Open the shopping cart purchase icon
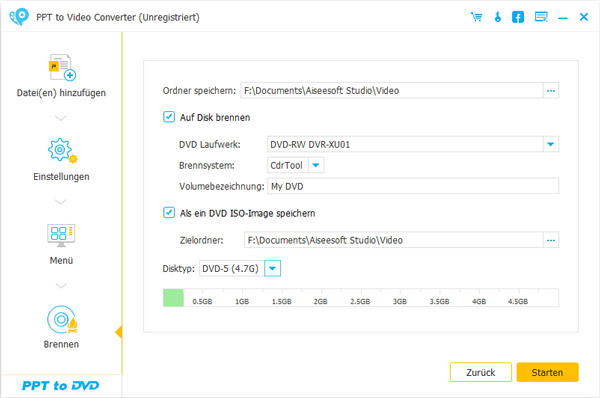 click(476, 17)
